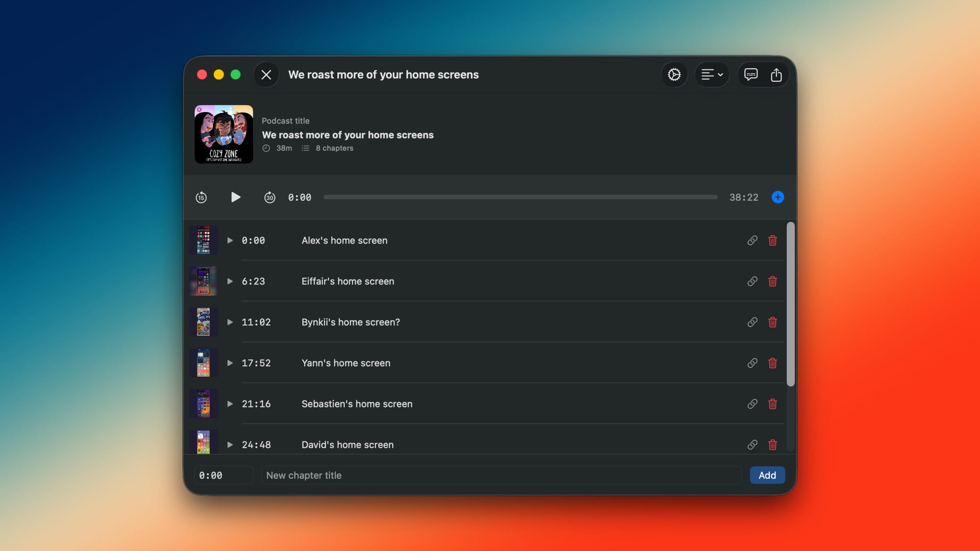Click the Add chapter button
This screenshot has height=551, width=980.
767,475
